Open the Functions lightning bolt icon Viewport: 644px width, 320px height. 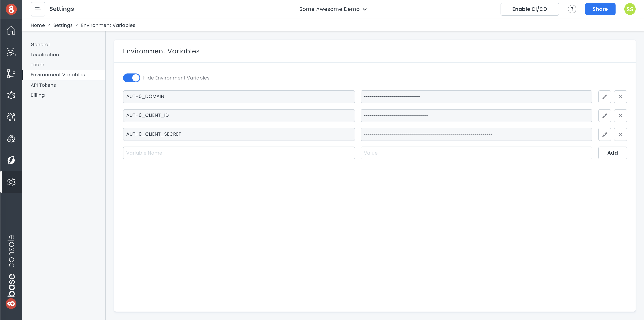[11, 160]
